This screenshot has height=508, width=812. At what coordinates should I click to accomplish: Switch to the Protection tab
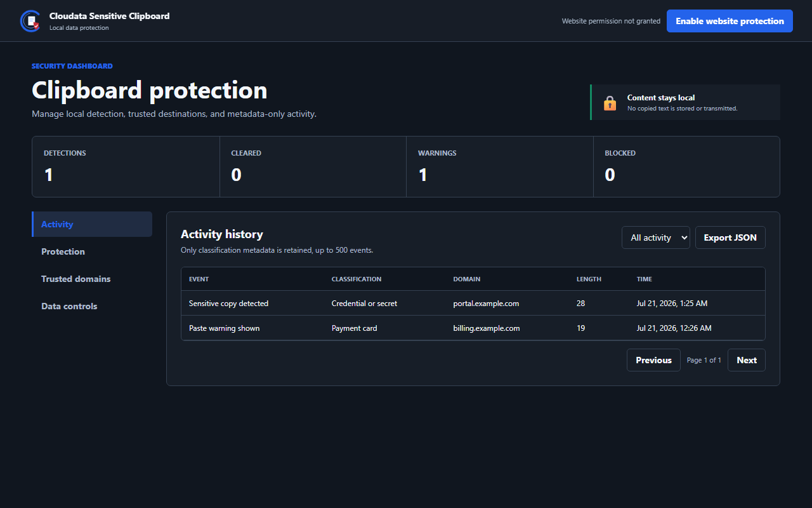click(92, 251)
